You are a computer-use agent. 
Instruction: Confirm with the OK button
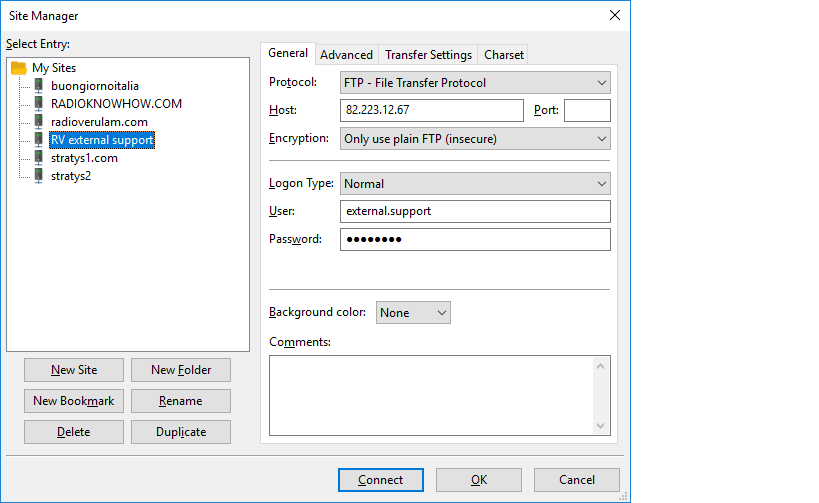click(478, 479)
